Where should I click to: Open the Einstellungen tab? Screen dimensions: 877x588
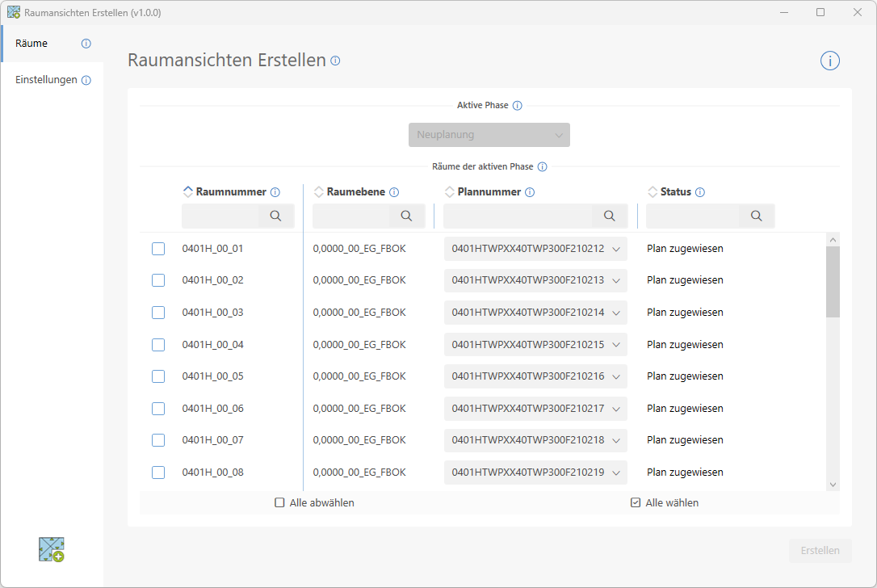click(x=47, y=80)
